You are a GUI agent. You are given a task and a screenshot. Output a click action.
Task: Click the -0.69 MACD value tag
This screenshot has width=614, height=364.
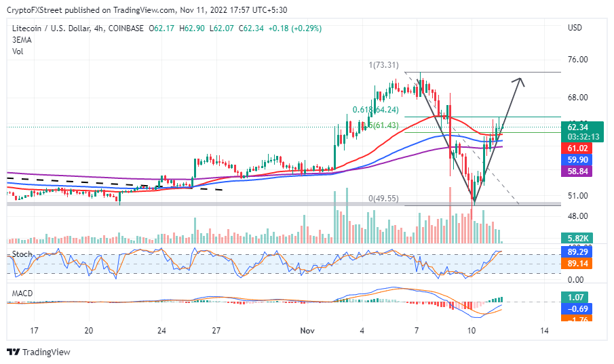point(578,309)
